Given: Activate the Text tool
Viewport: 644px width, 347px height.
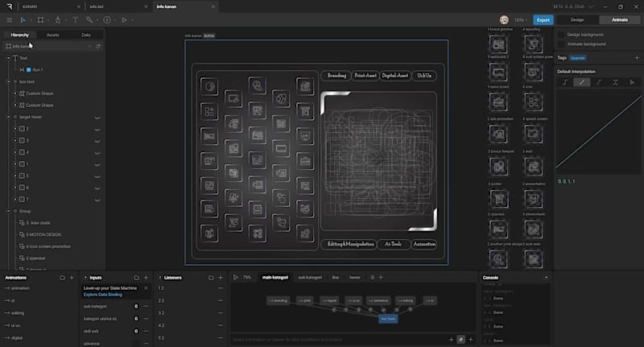Looking at the screenshot, I should click(75, 19).
